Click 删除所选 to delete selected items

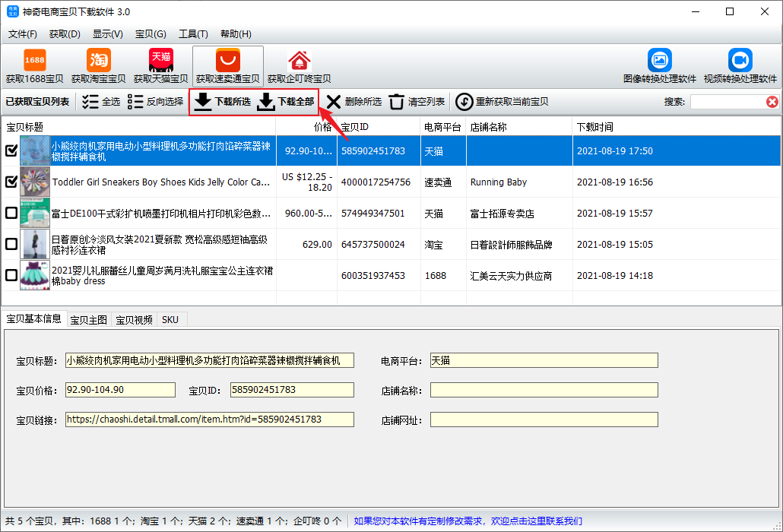click(x=354, y=102)
